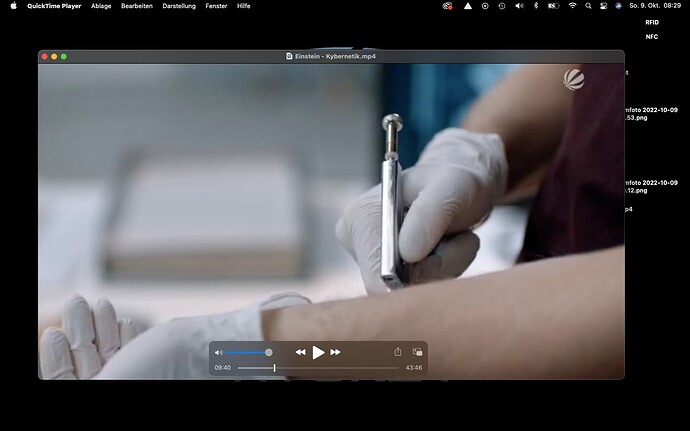Click the elapsed time 09:40
The height and width of the screenshot is (431, 690).
[223, 368]
